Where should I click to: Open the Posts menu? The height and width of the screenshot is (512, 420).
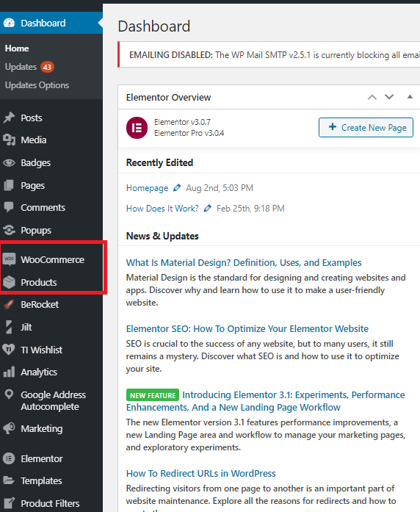tap(51, 118)
